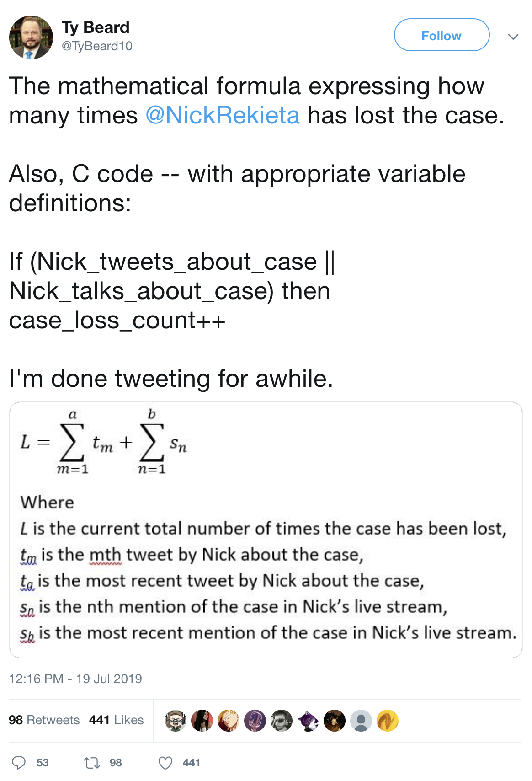Open the @TyBeard10 handle
Viewport: 532px width, 781px height.
pyautogui.click(x=97, y=46)
